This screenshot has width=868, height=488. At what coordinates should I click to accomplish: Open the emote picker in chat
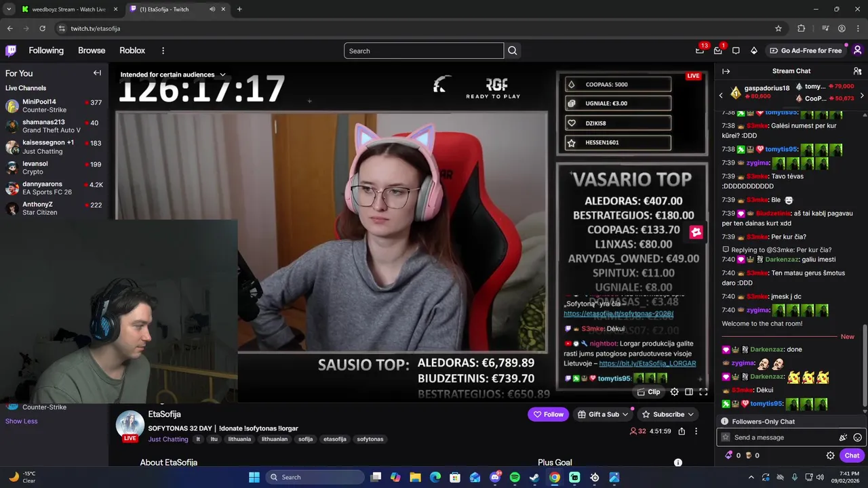pyautogui.click(x=857, y=438)
